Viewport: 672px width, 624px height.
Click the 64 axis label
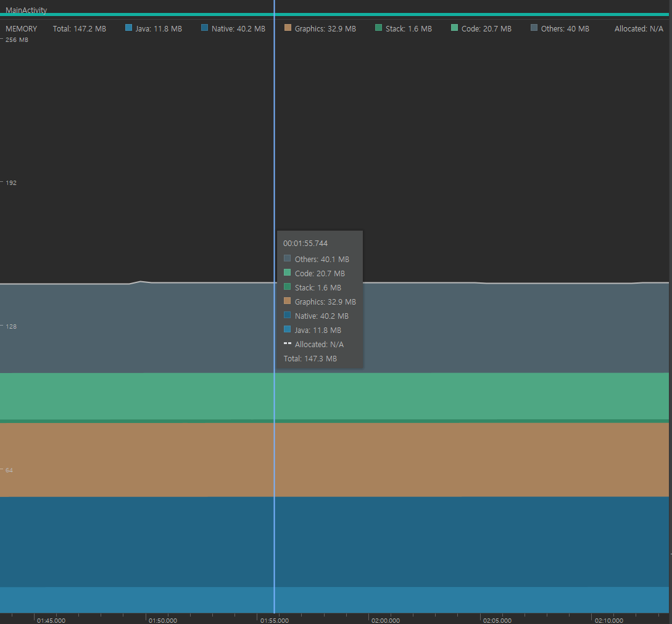click(9, 470)
